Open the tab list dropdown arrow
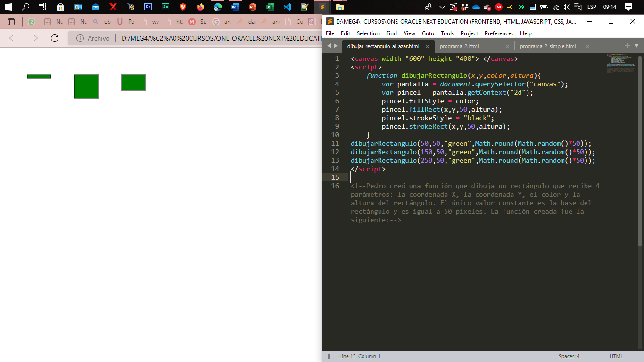 (636, 46)
